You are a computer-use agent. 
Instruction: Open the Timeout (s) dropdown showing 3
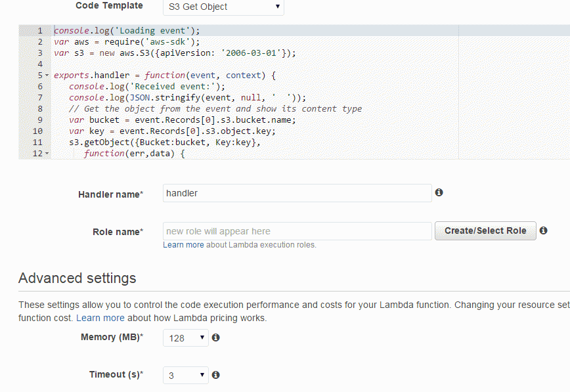point(186,376)
